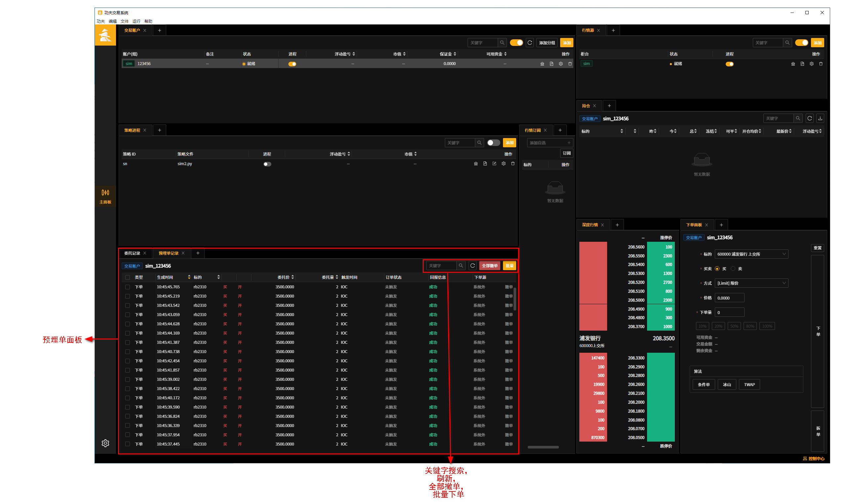Open the 标的 dropdown showing 600000 浦发银行
The height and width of the screenshot is (504, 848).
752,254
